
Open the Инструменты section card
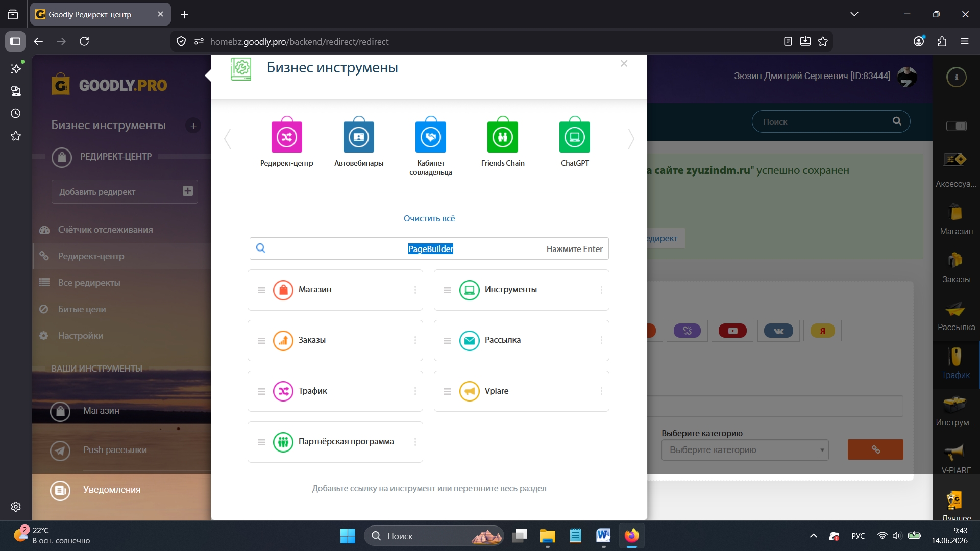click(x=522, y=290)
